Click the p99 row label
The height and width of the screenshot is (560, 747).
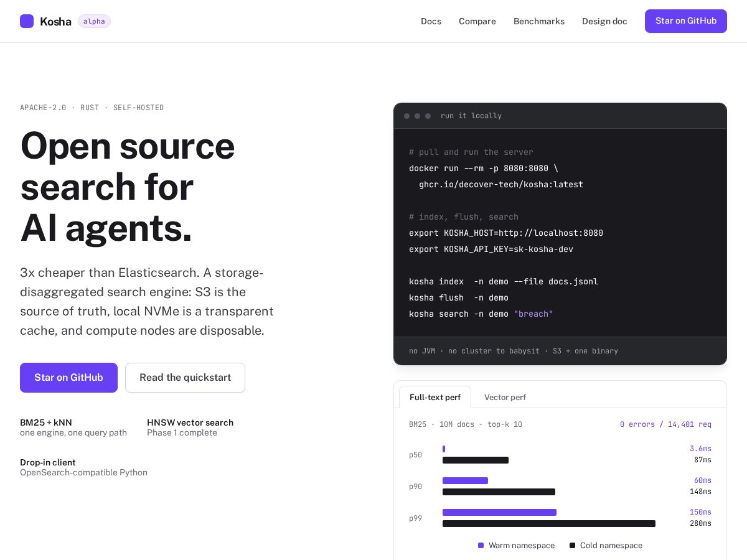point(415,518)
